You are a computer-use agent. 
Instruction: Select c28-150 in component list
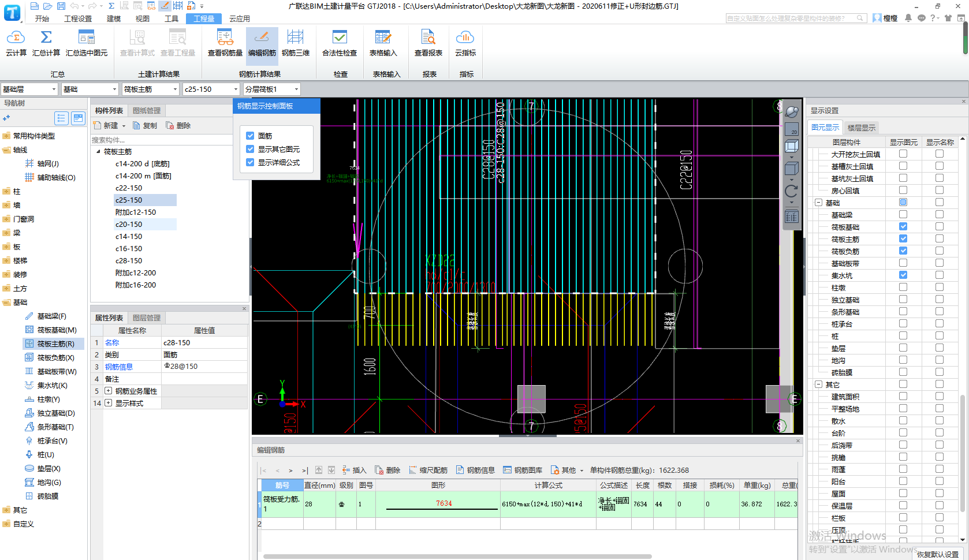(129, 261)
